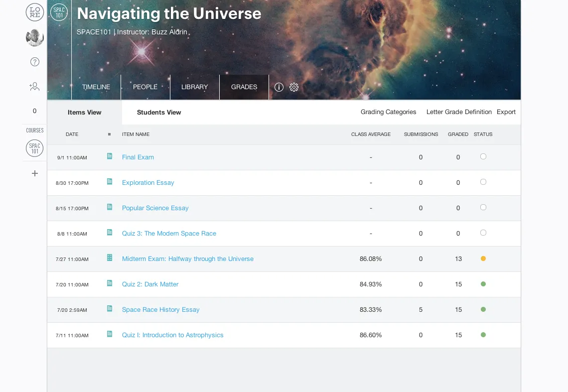Open course info icon beside Grades tab
Viewport: 568px width, 392px height.
pyautogui.click(x=279, y=87)
